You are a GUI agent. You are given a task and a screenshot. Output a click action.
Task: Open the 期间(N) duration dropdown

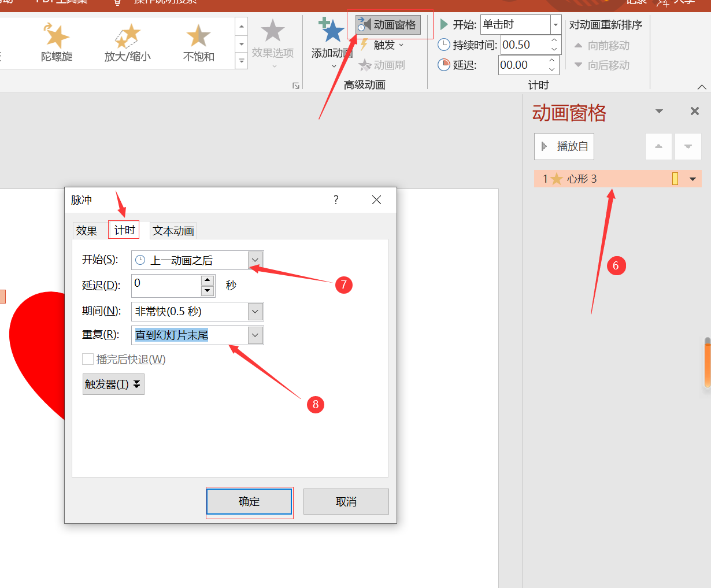(x=255, y=312)
